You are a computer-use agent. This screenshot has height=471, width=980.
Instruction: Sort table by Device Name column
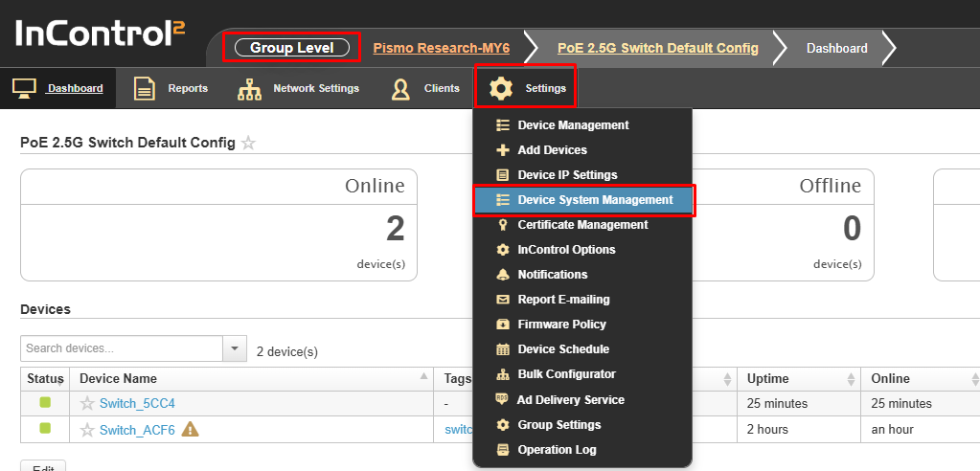251,379
